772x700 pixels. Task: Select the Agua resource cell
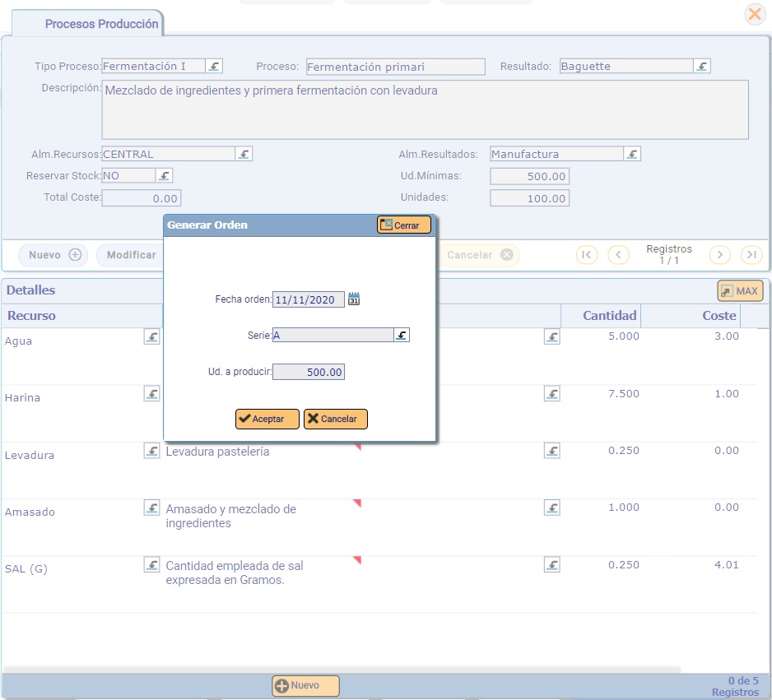18,341
